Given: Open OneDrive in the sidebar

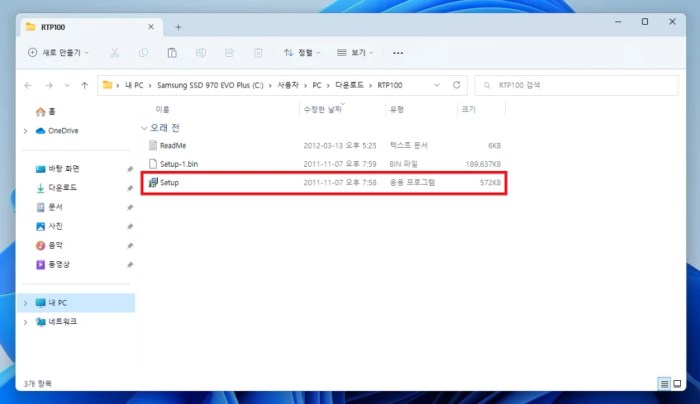Looking at the screenshot, I should (x=57, y=131).
